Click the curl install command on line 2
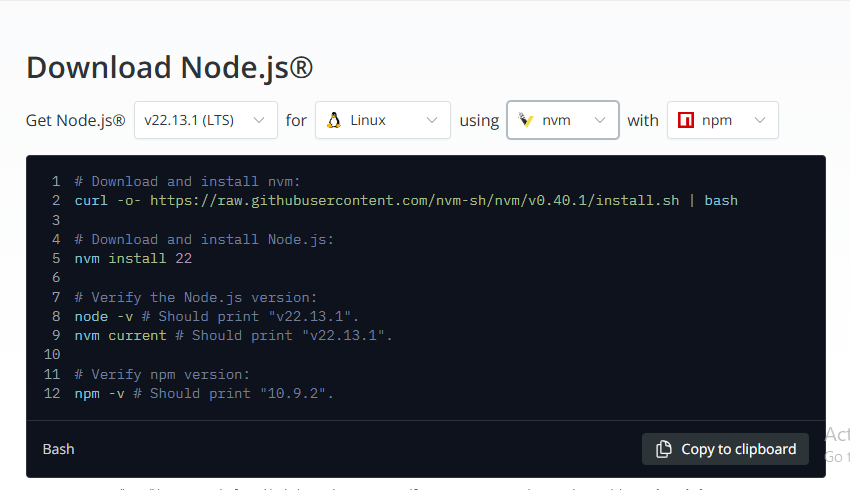The image size is (850, 490). [x=406, y=201]
